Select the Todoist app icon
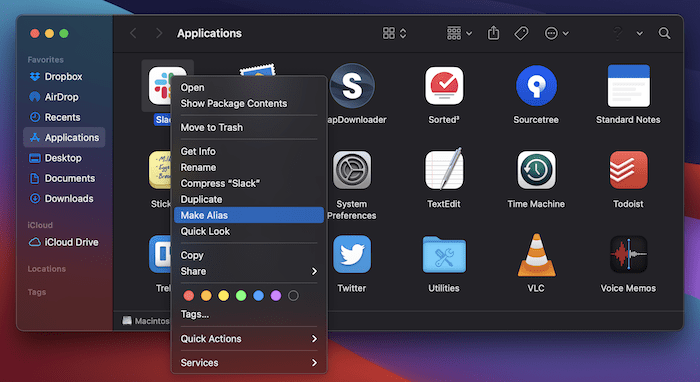The image size is (700, 382). (629, 170)
